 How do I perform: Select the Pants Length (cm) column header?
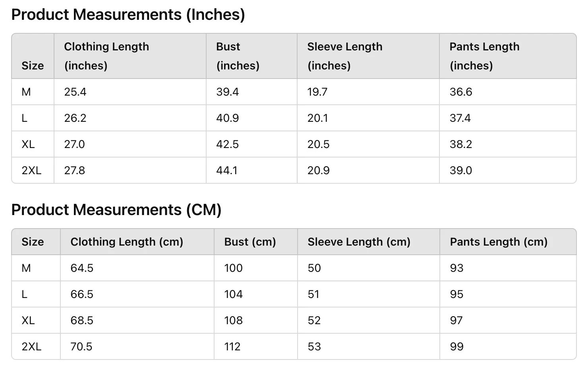coord(499,242)
